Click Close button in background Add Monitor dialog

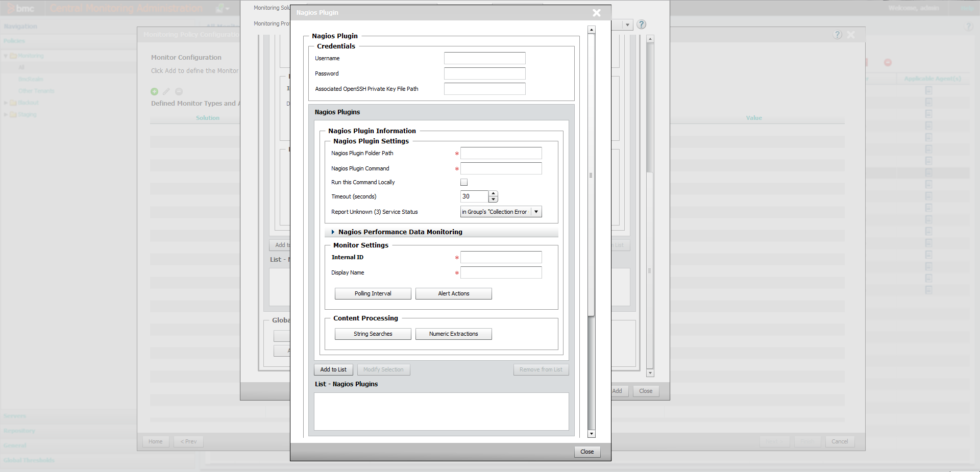tap(646, 391)
